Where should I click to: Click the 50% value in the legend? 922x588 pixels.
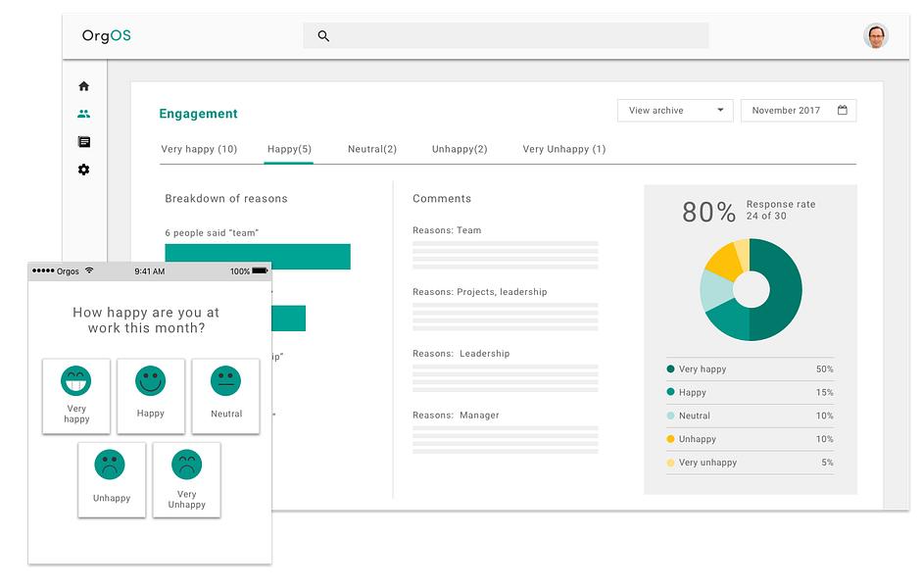pos(824,369)
